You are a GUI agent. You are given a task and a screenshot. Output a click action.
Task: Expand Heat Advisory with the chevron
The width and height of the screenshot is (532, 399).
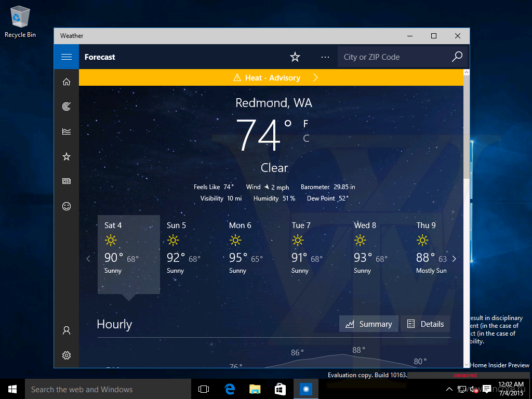pos(315,78)
